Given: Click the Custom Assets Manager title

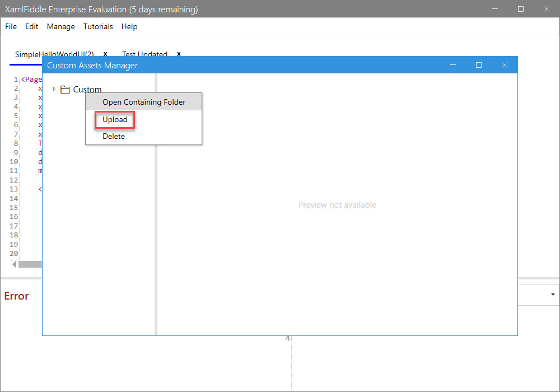Looking at the screenshot, I should click(x=92, y=66).
